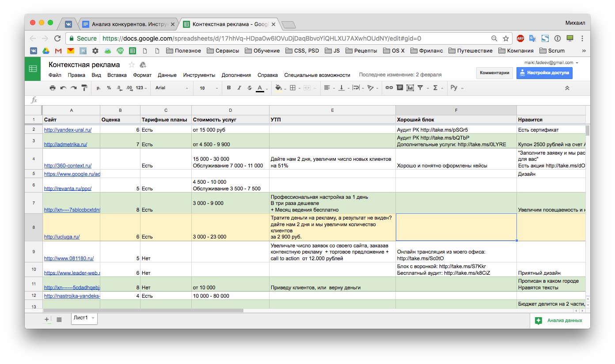Print the spreadsheet with the printer icon
This screenshot has width=615, height=364.
(x=53, y=88)
